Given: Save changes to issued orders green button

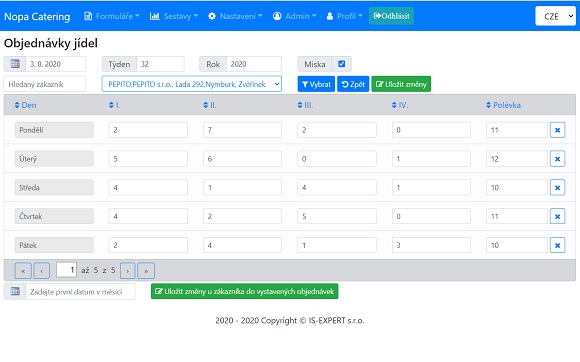Looking at the screenshot, I should click(x=245, y=291).
